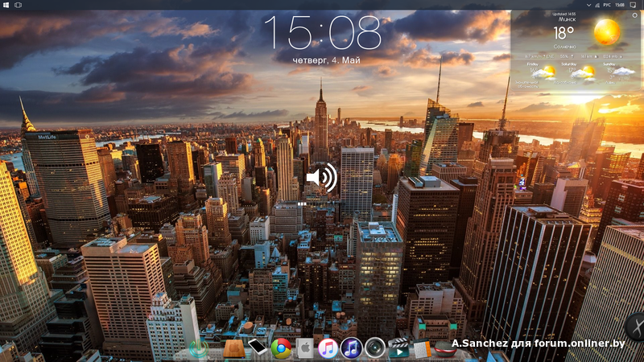Switch the РУС input language
The width and height of the screenshot is (644, 362).
pos(607,5)
